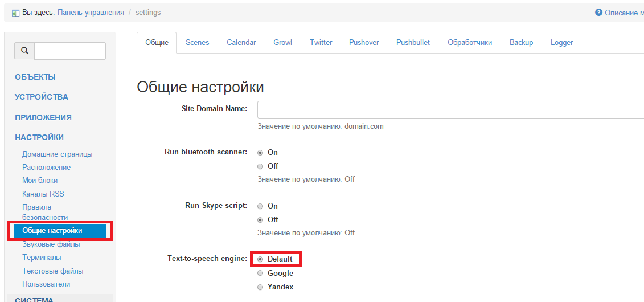
Task: Expand the ПРИЛОЖЕНИЯ sidebar section
Action: coord(43,117)
